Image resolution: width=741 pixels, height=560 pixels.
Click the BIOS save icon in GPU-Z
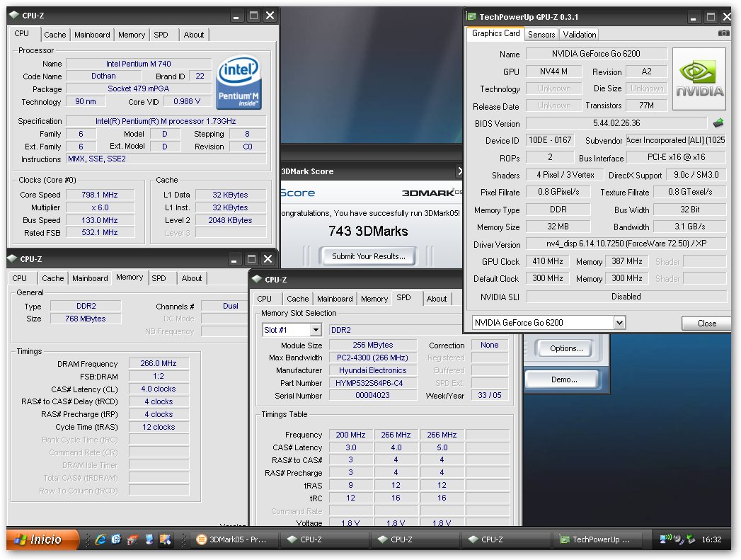click(718, 123)
